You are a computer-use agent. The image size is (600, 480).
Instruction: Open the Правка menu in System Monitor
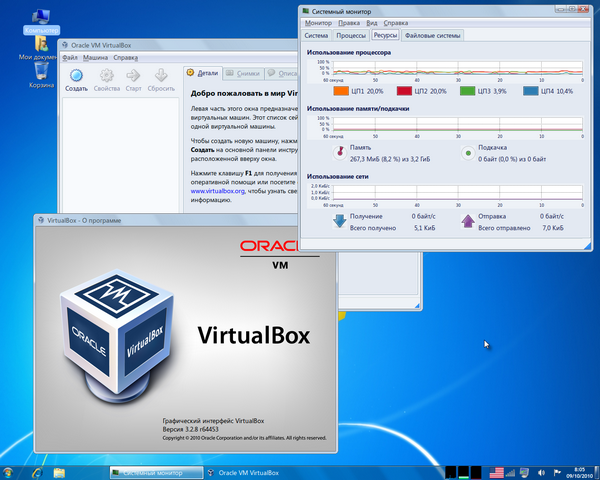coord(349,23)
